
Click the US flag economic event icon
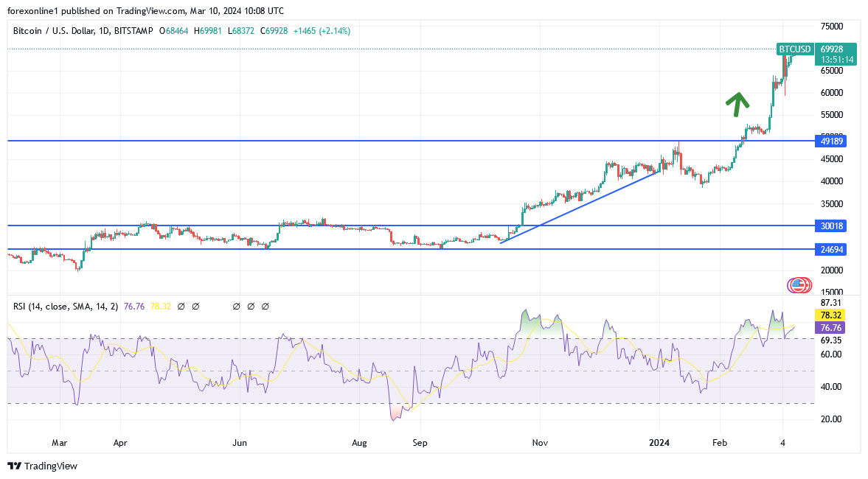[x=799, y=285]
